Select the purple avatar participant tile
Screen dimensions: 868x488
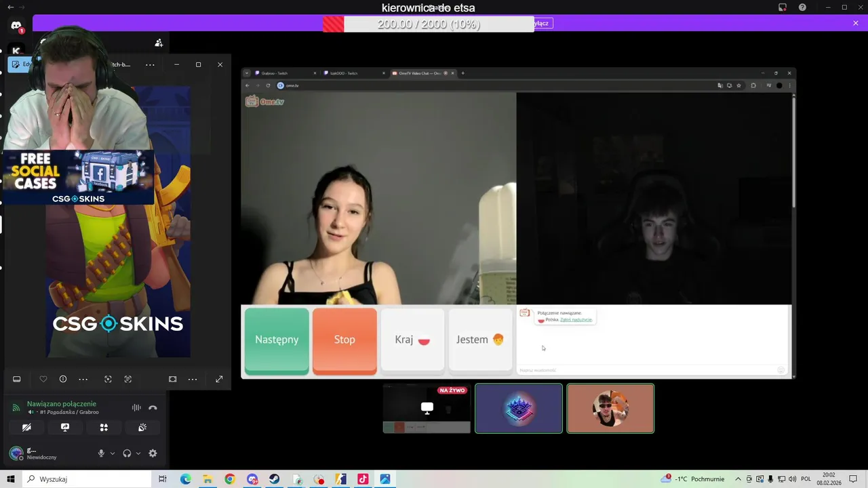point(519,408)
